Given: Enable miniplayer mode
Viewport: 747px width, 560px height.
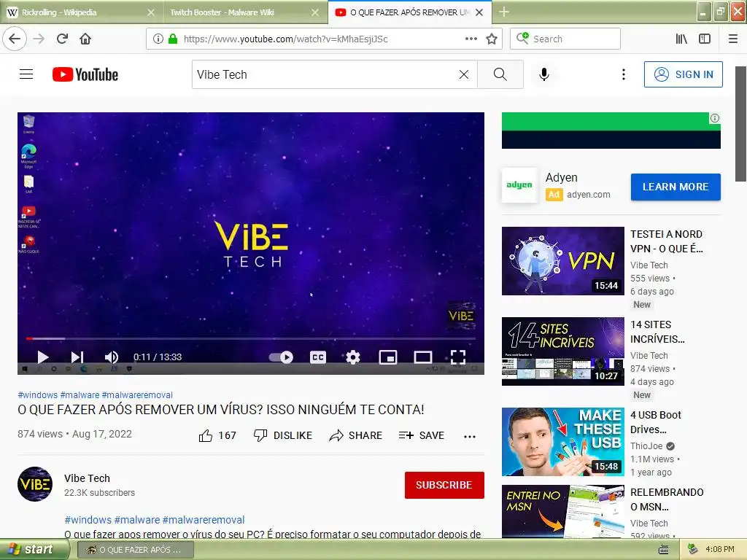Looking at the screenshot, I should pos(388,357).
